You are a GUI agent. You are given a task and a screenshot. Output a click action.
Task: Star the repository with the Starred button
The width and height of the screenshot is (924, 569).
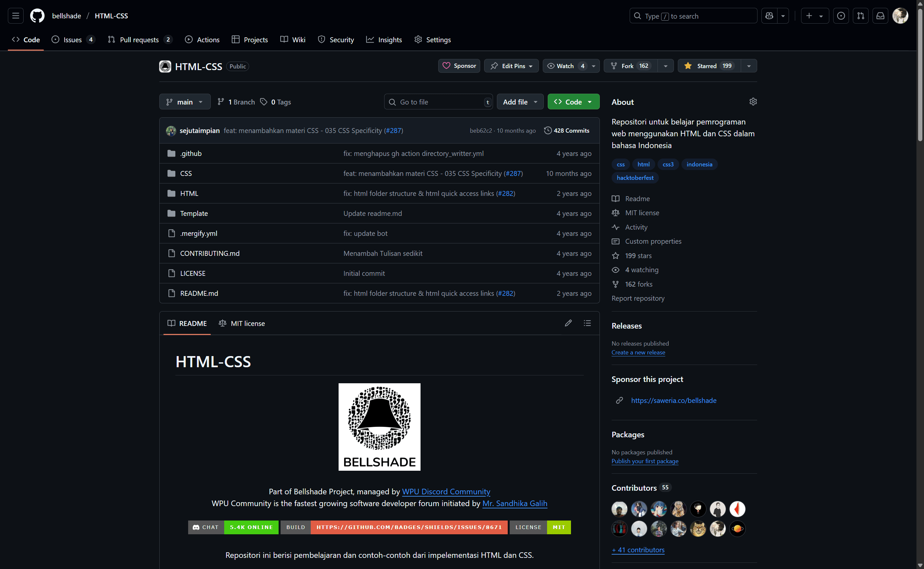click(x=708, y=66)
